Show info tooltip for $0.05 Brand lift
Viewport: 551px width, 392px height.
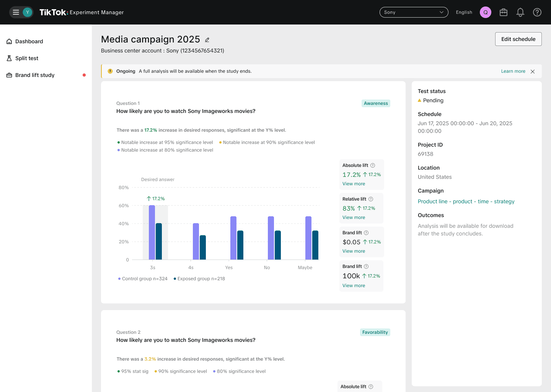[x=366, y=233]
